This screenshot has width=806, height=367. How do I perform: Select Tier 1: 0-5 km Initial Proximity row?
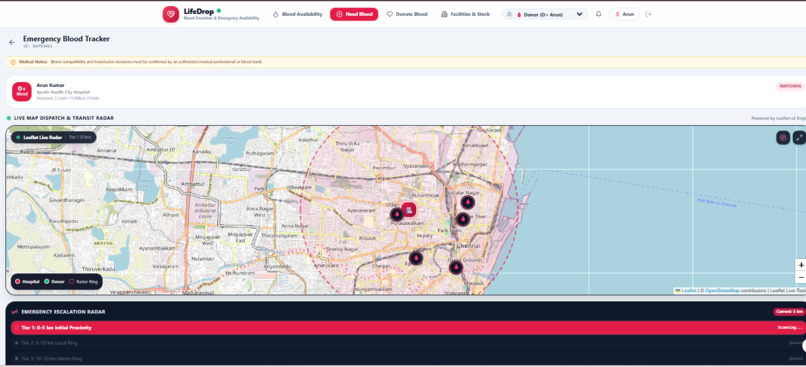point(408,327)
